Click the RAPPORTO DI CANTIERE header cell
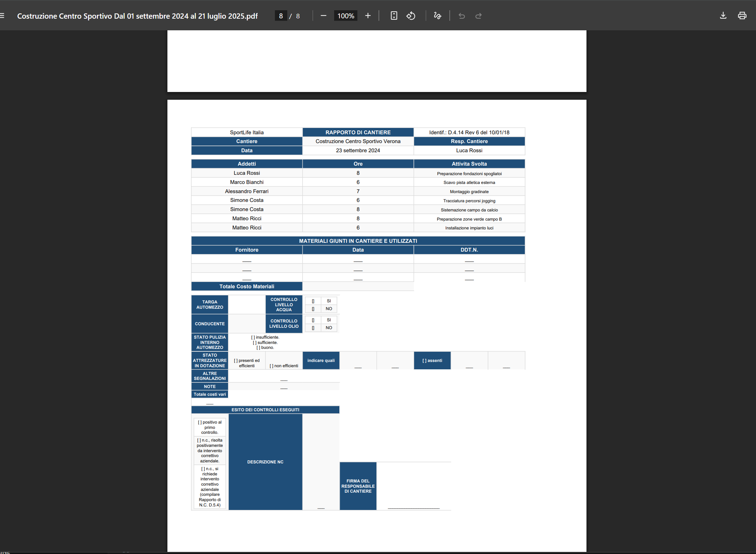The width and height of the screenshot is (756, 554). pos(358,132)
